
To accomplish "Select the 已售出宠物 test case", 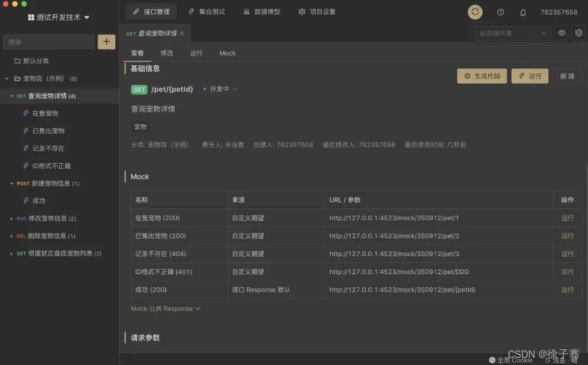I will point(48,131).
